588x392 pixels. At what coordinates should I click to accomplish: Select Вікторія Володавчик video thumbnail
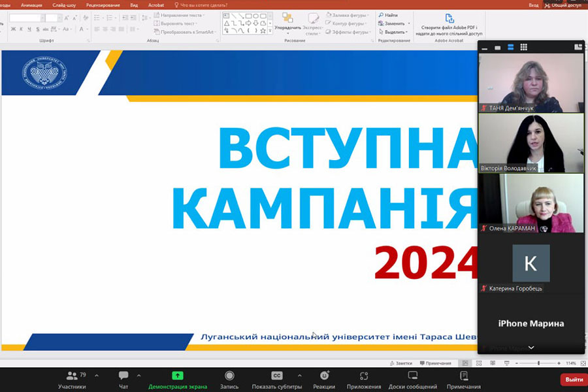point(531,143)
